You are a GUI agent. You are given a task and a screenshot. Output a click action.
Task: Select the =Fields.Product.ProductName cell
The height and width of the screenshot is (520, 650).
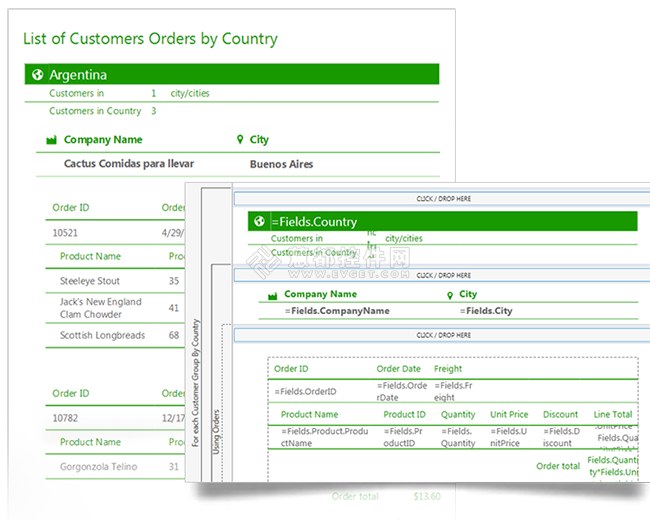click(325, 437)
